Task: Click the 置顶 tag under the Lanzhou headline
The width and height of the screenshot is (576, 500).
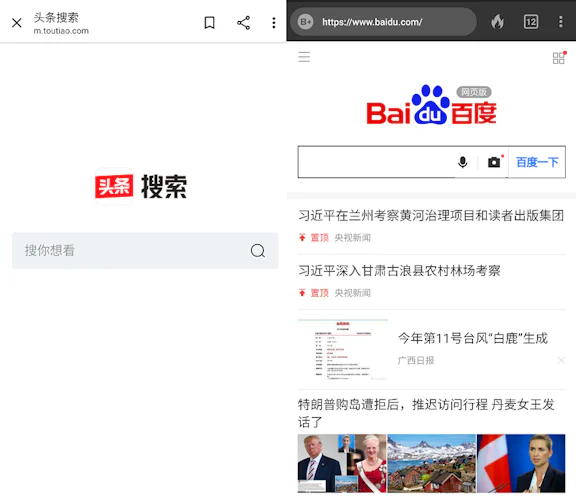Action: point(319,238)
